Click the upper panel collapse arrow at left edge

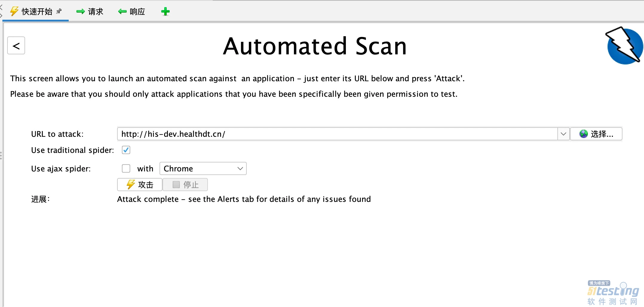click(1, 7)
